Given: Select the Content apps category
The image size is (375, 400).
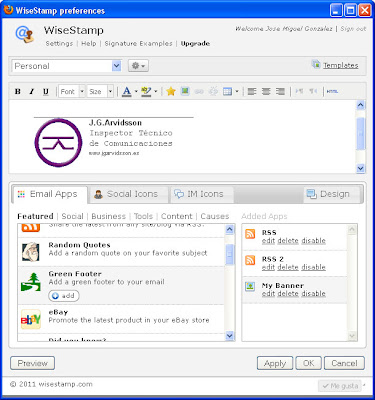Looking at the screenshot, I should click(x=177, y=216).
